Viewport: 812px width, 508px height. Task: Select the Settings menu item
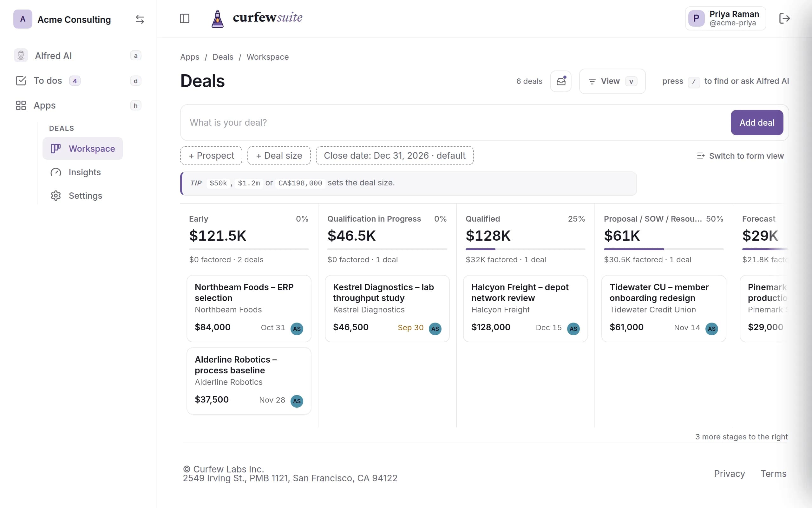click(x=82, y=196)
